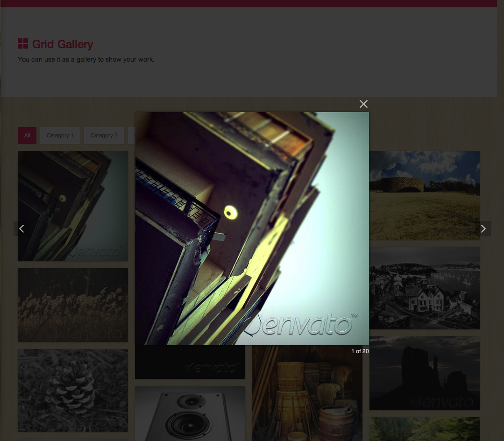Select the Category 2 filter
This screenshot has height=441, width=504.
coord(104,135)
